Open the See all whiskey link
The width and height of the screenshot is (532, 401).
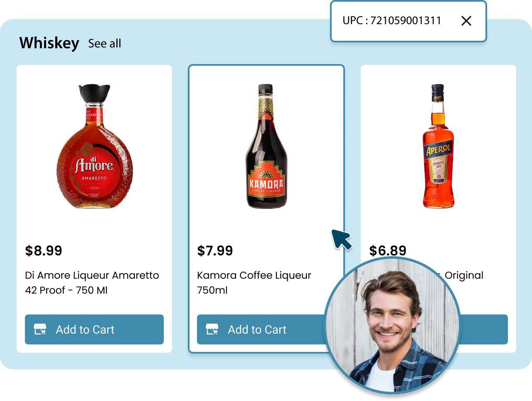(105, 43)
